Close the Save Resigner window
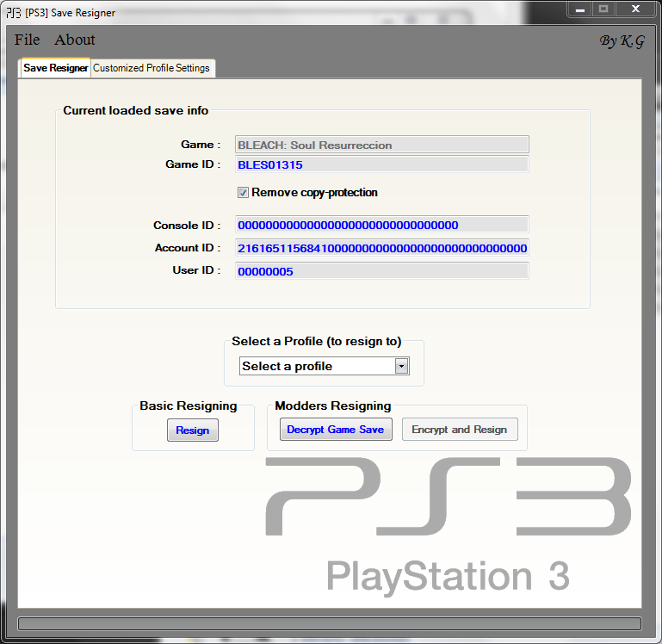Image resolution: width=662 pixels, height=644 pixels. click(635, 9)
